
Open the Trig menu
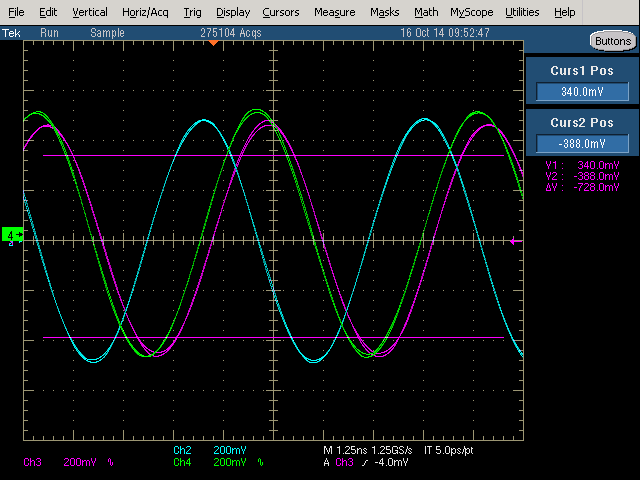(x=193, y=12)
